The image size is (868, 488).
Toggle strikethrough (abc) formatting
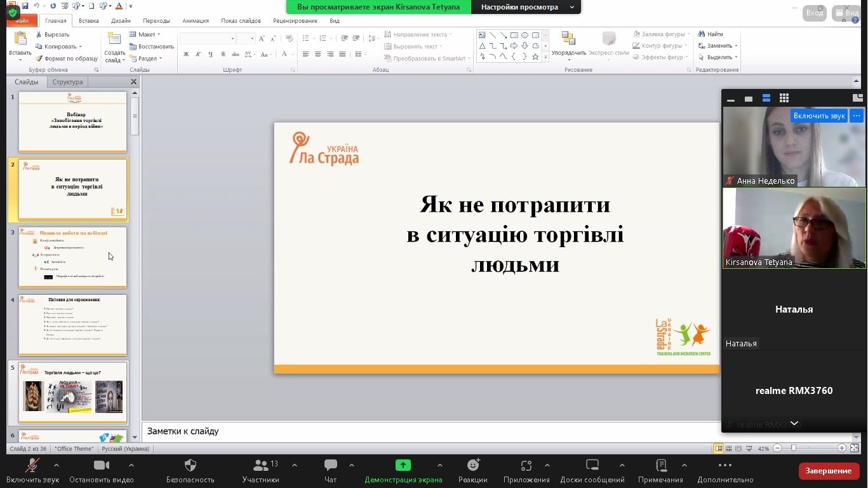coord(235,55)
